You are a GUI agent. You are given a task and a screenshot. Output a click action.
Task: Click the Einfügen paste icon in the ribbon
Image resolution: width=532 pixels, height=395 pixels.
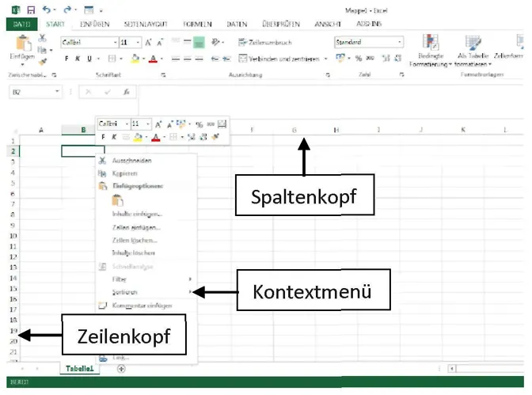click(23, 44)
